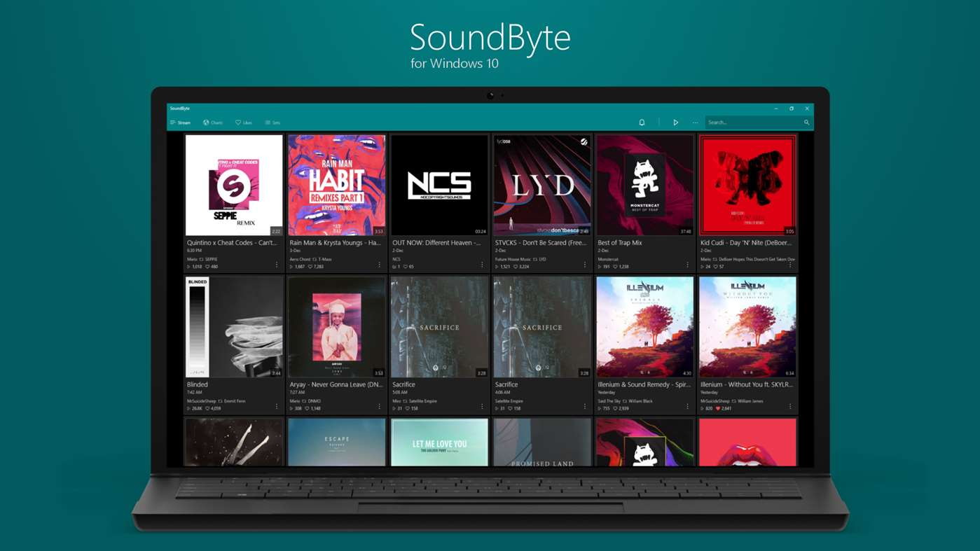Toggle heart on Kid Cudi Day 'N' Nite
Image resolution: width=980 pixels, height=551 pixels.
point(716,267)
